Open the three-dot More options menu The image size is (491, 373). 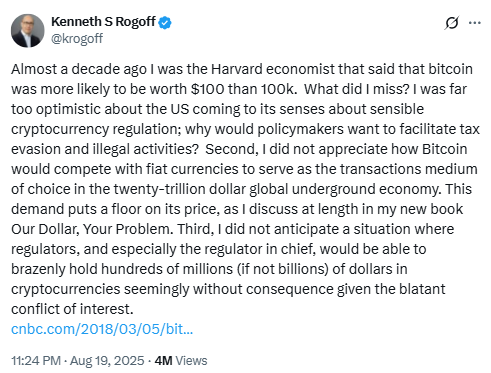pyautogui.click(x=475, y=23)
